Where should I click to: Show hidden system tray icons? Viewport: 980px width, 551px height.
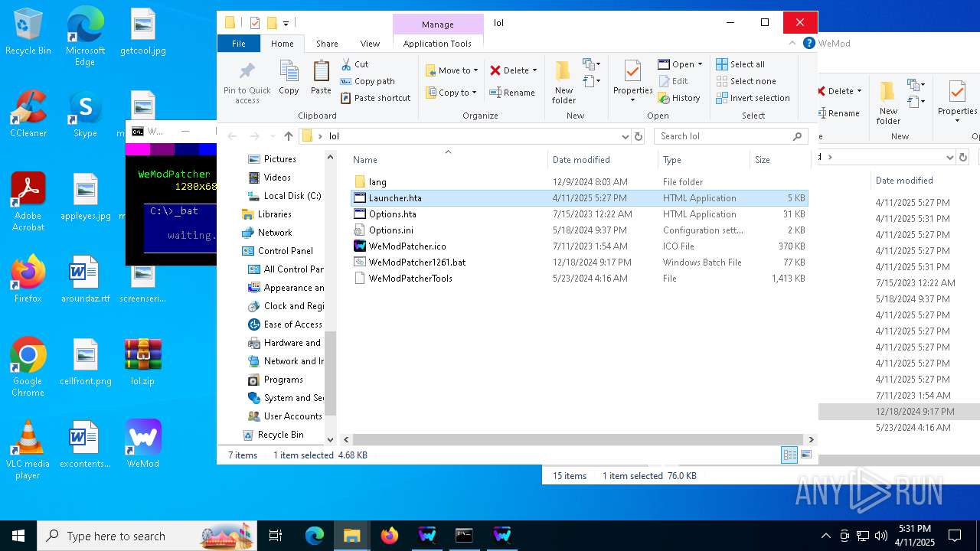825,536
